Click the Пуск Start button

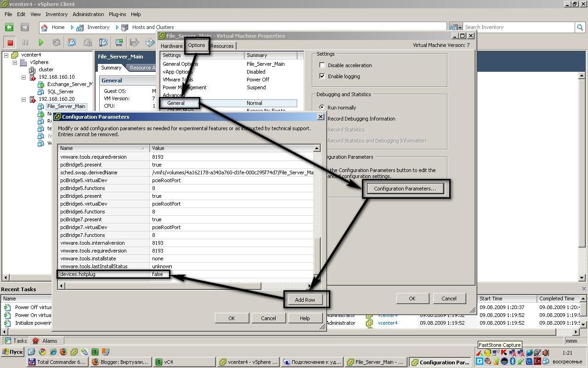(12, 352)
